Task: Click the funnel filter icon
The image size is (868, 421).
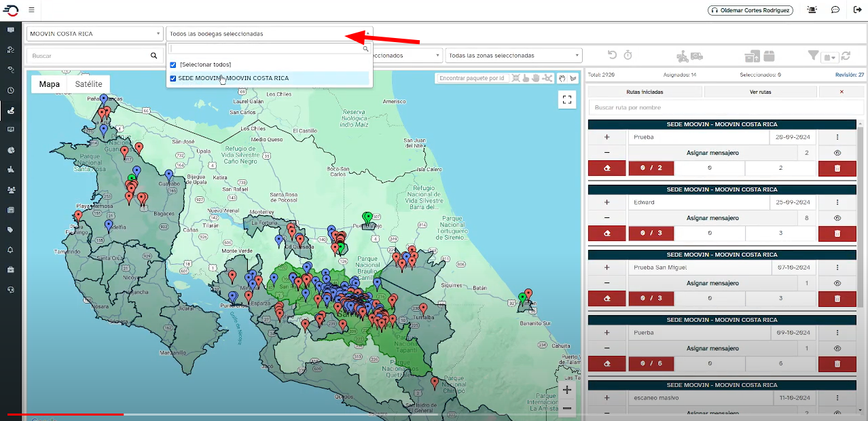Action: pos(813,56)
